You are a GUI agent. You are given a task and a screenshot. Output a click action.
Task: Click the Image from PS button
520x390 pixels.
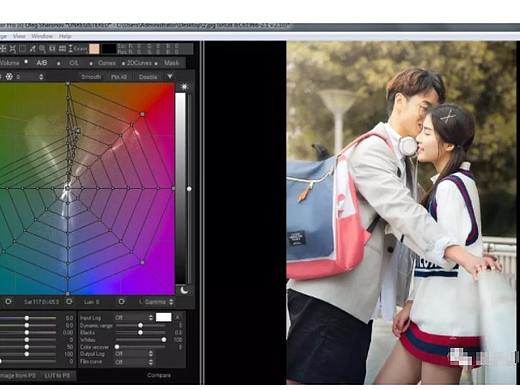point(18,375)
